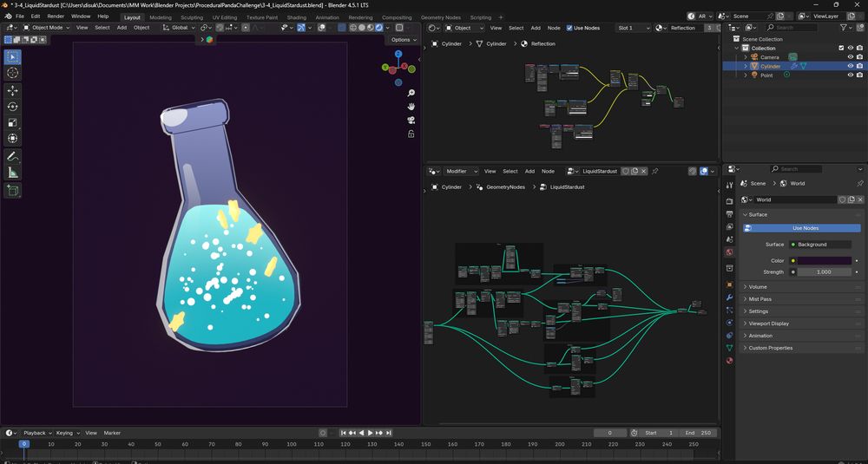Select the Annotate tool
Screen dimensions: 868x464
(x=13, y=157)
